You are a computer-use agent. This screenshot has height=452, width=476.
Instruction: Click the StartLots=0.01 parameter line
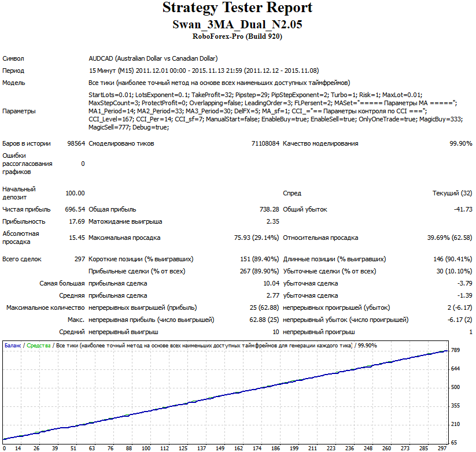tap(255, 95)
